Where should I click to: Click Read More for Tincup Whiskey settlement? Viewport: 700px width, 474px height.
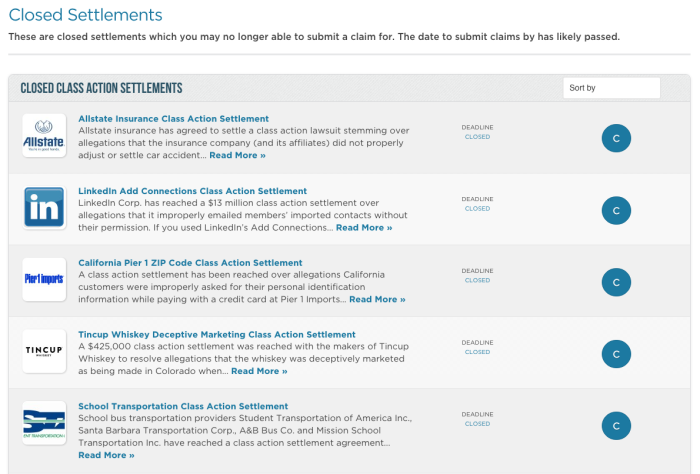pos(259,371)
